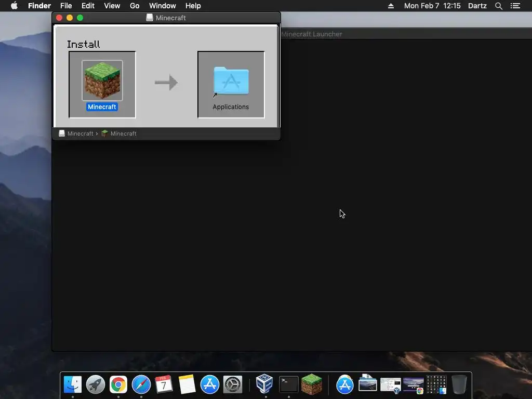Open Launchpad rocket from the Dock
532x399 pixels.
point(96,384)
